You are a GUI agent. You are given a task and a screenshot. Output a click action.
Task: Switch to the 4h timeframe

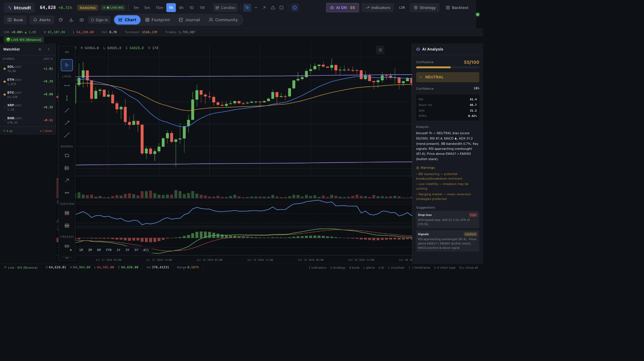(181, 8)
